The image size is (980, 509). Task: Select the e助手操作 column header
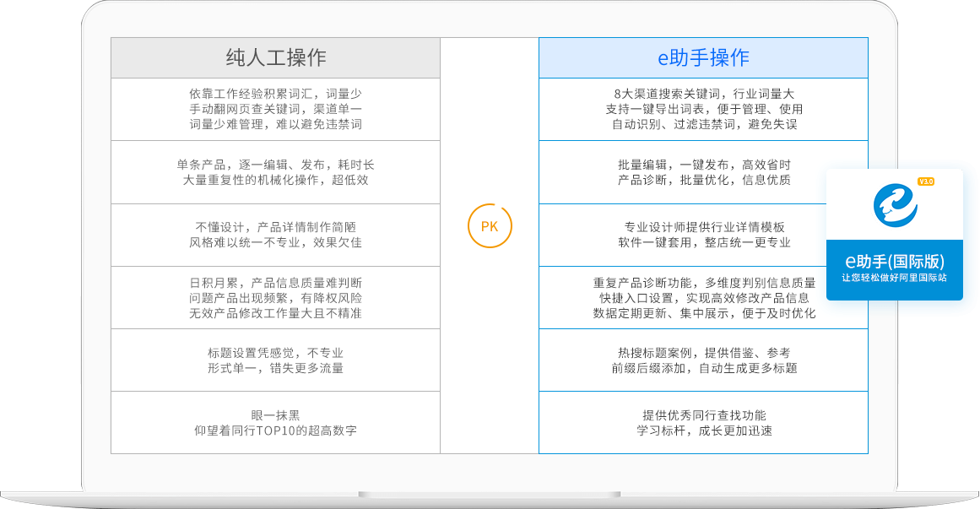[703, 57]
